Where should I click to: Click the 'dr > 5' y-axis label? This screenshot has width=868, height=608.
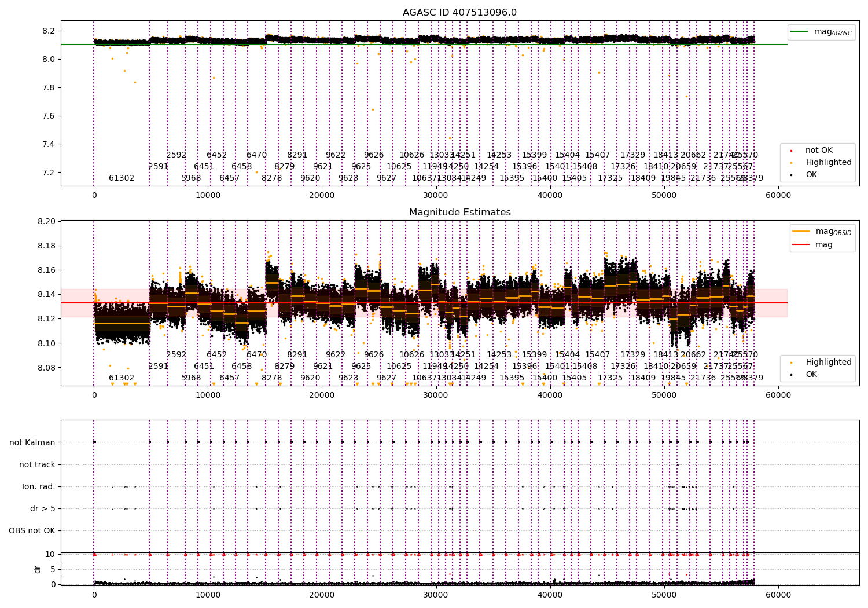43,509
